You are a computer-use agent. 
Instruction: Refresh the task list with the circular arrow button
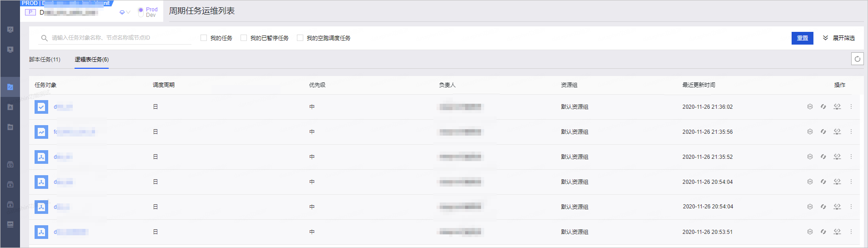(857, 59)
